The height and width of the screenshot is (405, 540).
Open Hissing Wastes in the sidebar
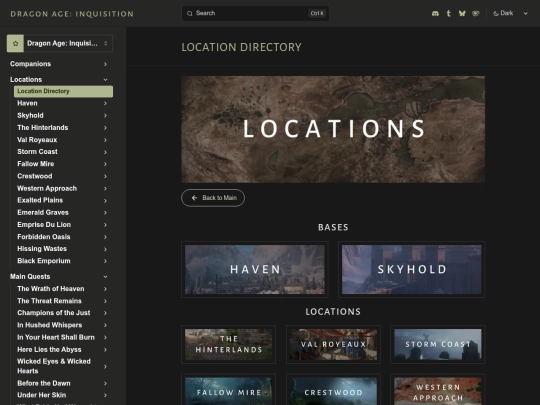tap(42, 249)
